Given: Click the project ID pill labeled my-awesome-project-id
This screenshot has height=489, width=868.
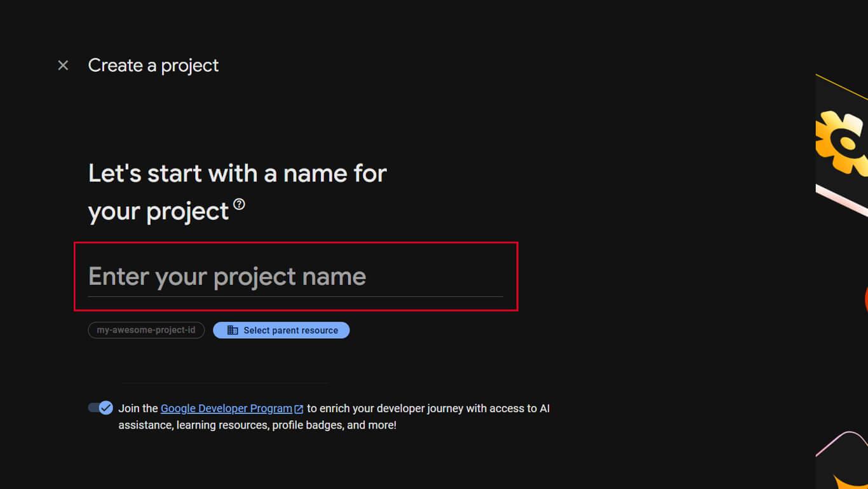Looking at the screenshot, I should (x=146, y=330).
